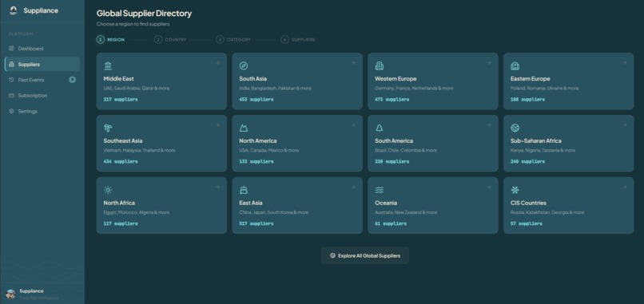Click the arrow on CIS Countries card

624,187
